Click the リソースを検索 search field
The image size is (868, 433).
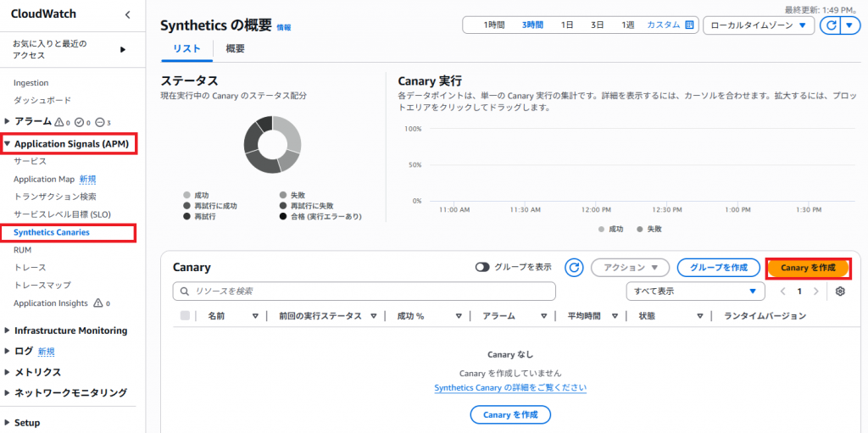364,291
